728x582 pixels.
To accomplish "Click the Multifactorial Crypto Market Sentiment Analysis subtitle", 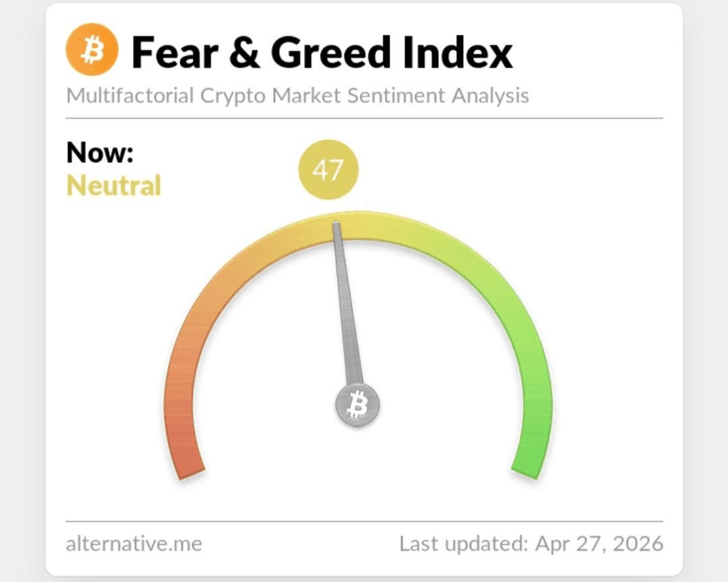I will [297, 96].
